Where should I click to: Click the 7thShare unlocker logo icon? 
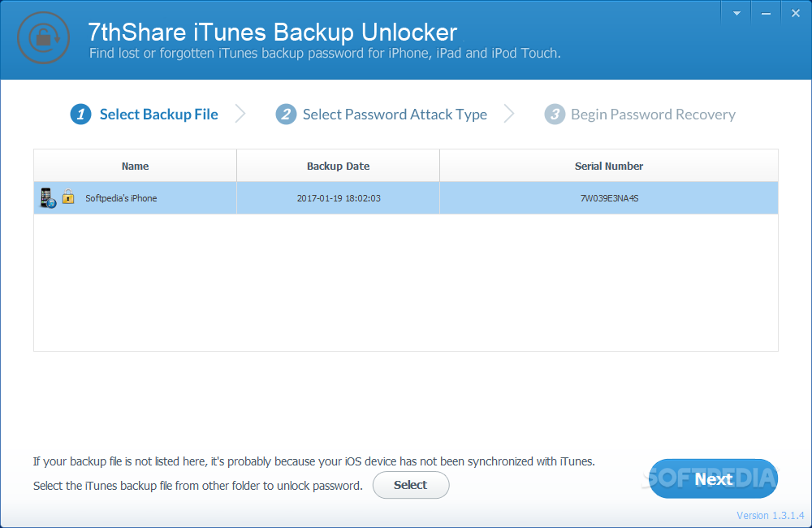[x=44, y=38]
